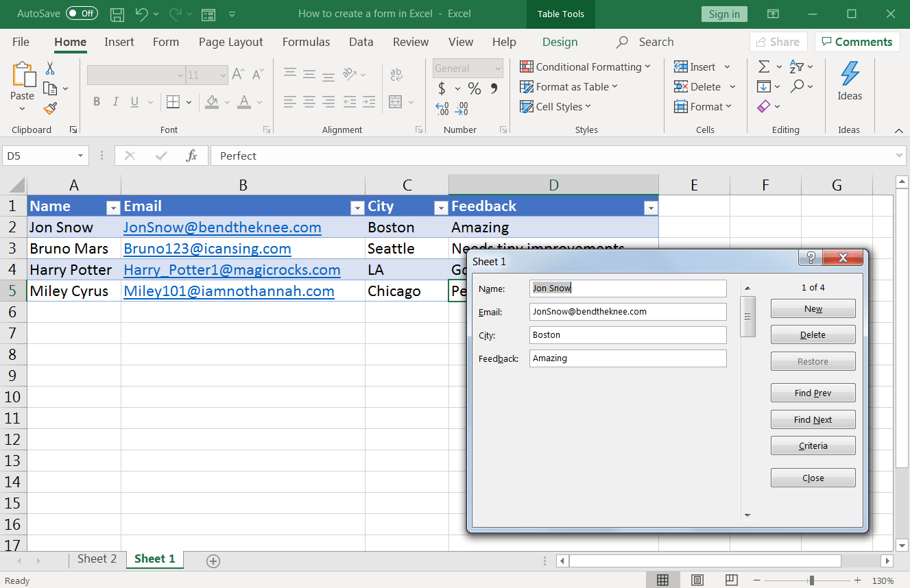910x588 pixels.
Task: Toggle Bold formatting
Action: (97, 102)
